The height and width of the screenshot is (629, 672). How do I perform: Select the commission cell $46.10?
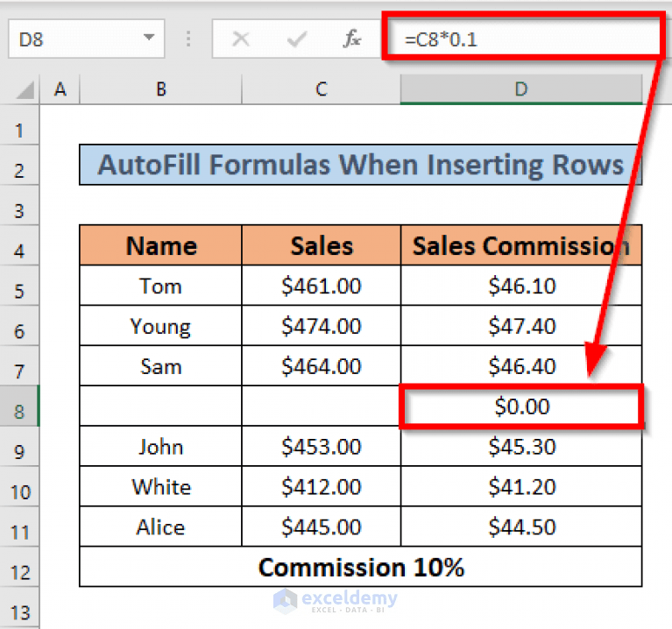(521, 286)
